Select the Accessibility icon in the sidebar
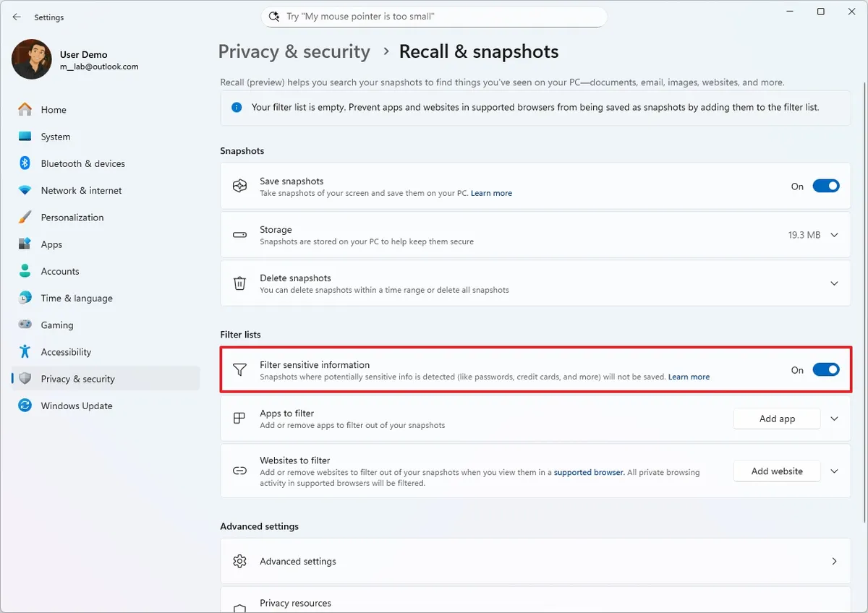 25,352
